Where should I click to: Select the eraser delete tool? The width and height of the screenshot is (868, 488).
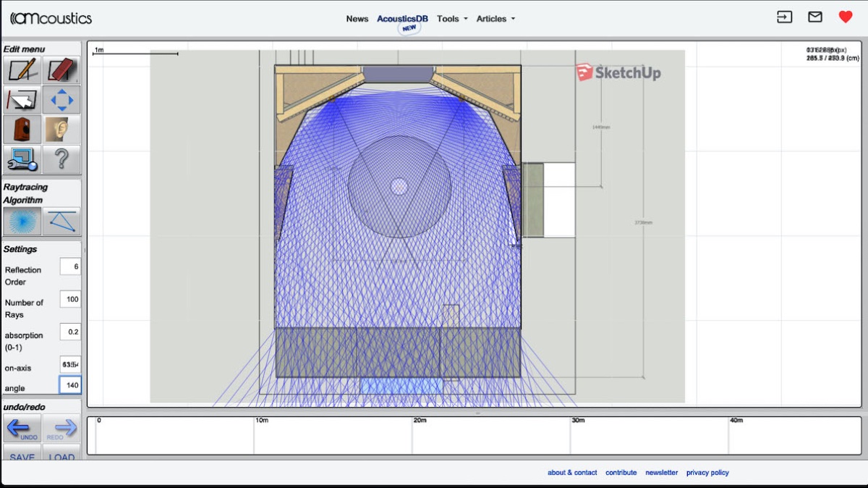(x=61, y=70)
